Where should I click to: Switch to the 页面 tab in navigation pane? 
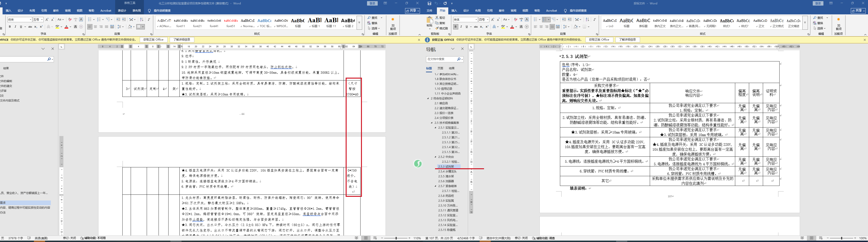tap(440, 68)
